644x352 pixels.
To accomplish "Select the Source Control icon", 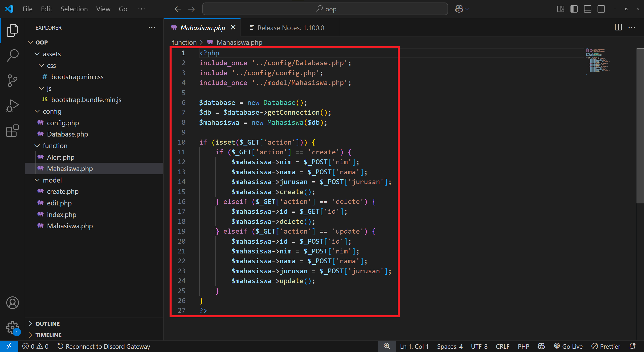I will pos(12,80).
